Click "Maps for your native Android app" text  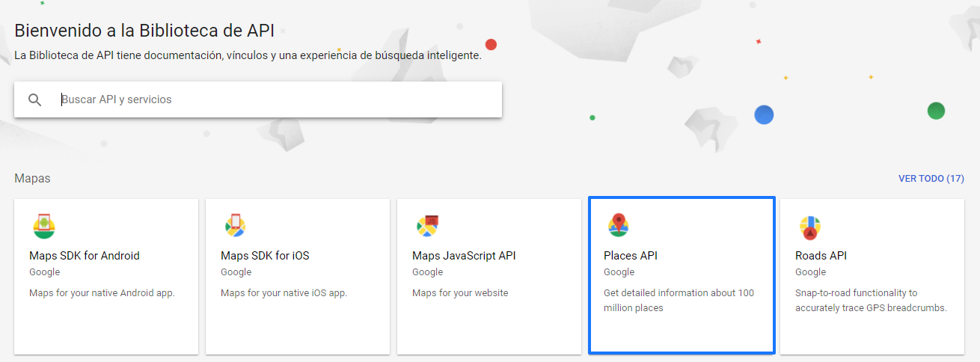102,293
